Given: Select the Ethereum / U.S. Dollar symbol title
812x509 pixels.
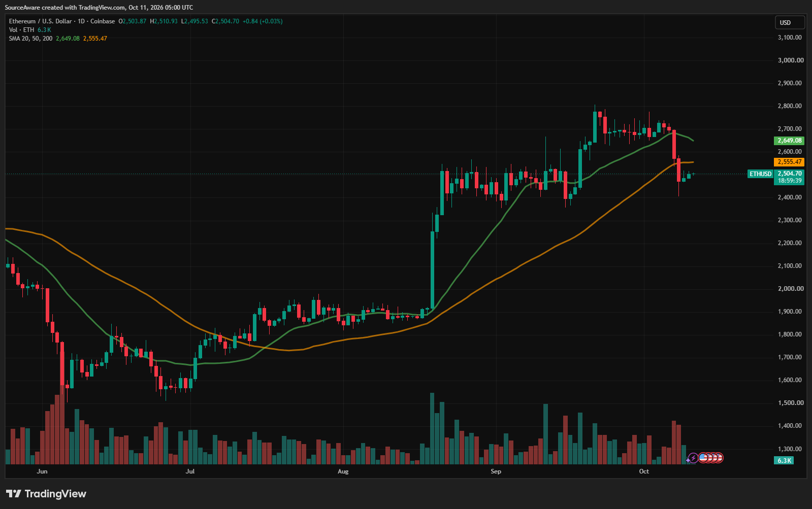Looking at the screenshot, I should click(40, 21).
